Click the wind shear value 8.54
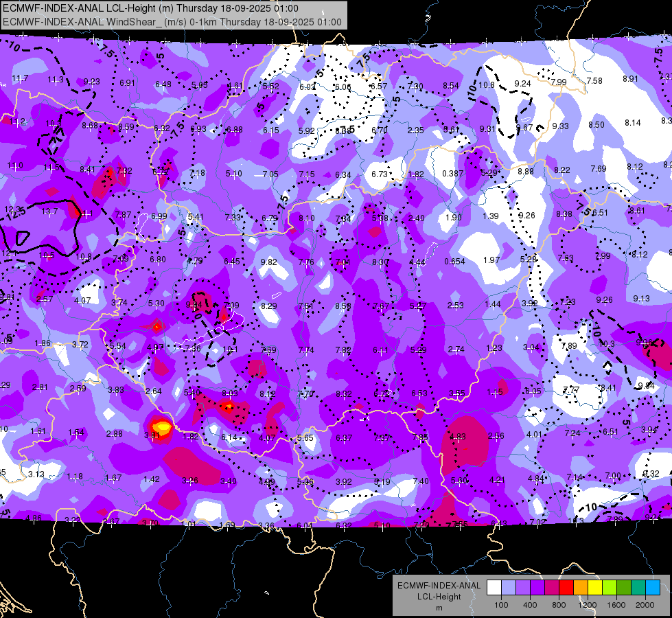 pos(451,85)
